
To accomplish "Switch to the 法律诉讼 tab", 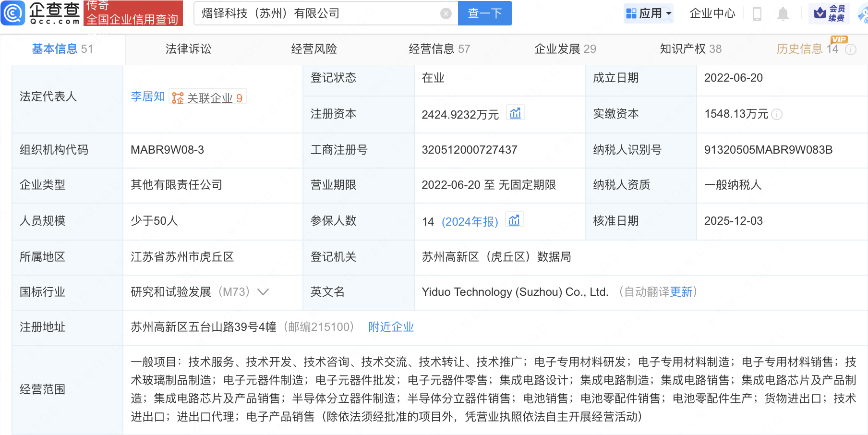I will (188, 48).
